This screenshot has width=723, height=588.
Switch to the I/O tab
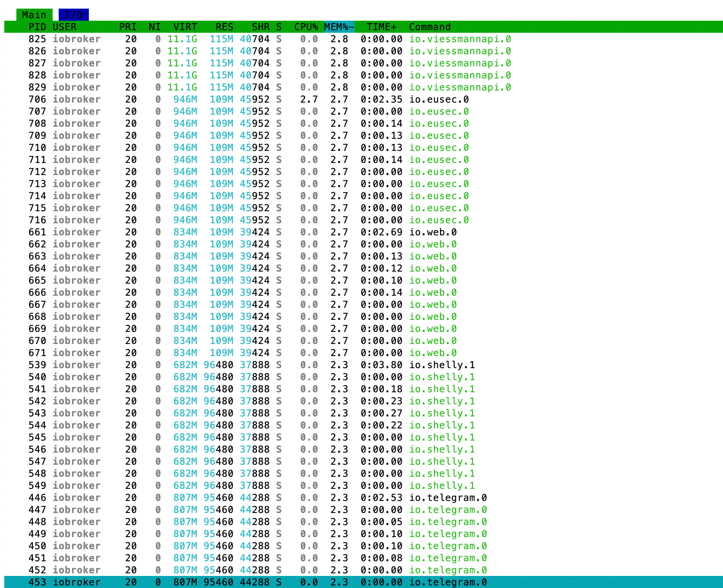tap(74, 15)
